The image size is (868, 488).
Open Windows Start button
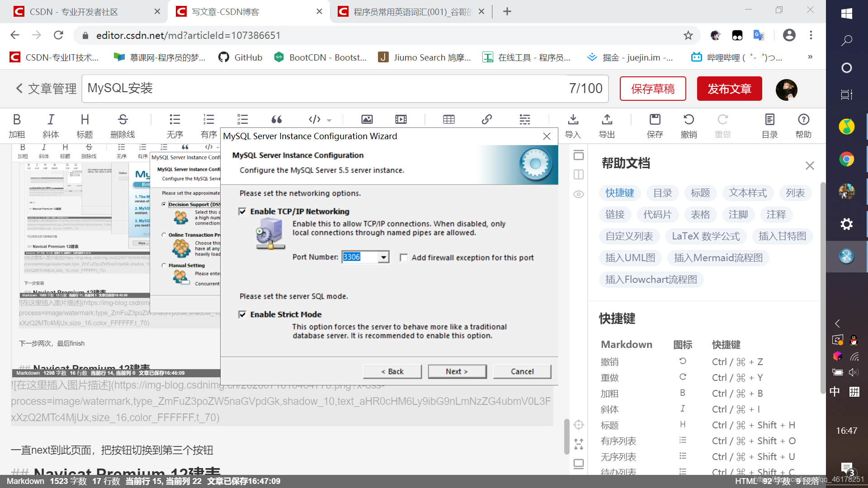tap(846, 14)
